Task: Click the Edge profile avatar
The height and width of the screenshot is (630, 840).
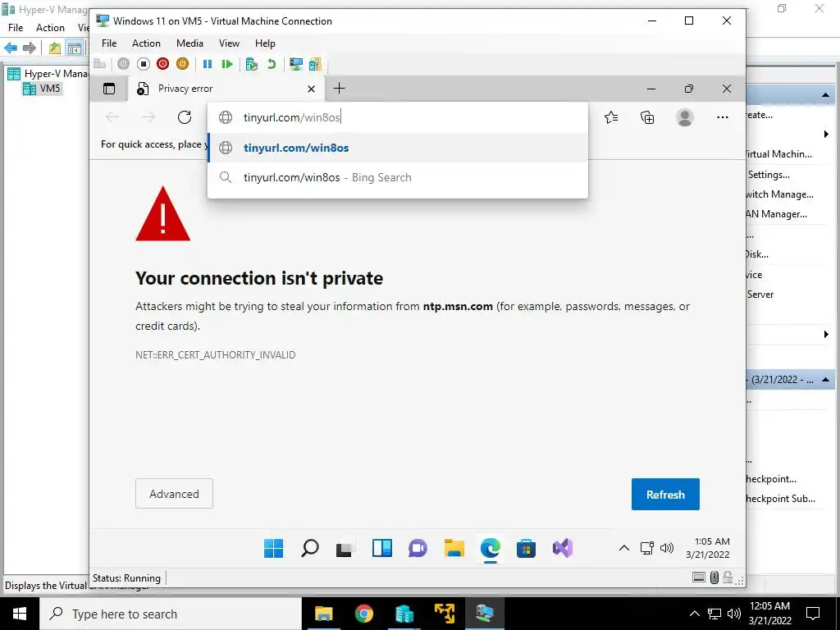Action: pos(685,117)
